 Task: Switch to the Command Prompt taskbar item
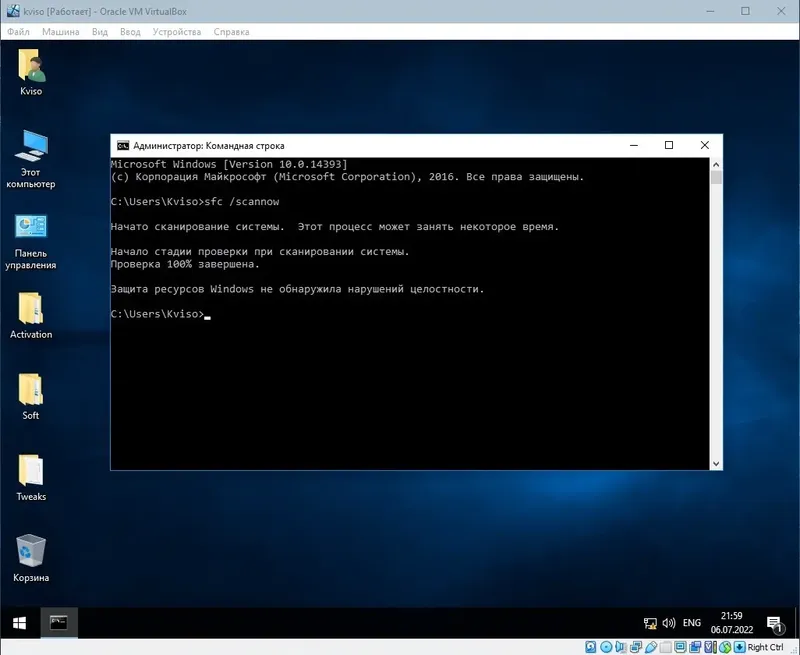click(58, 621)
